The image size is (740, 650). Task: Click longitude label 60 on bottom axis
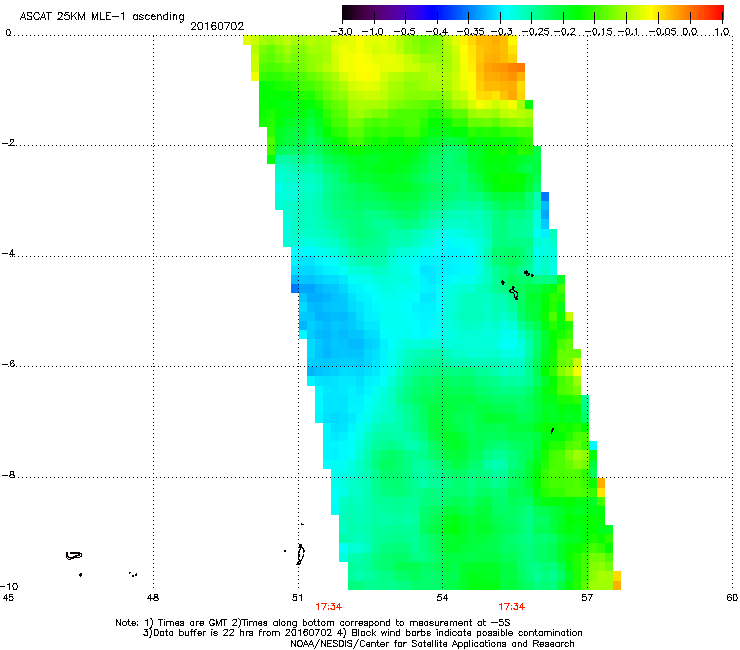point(732,598)
